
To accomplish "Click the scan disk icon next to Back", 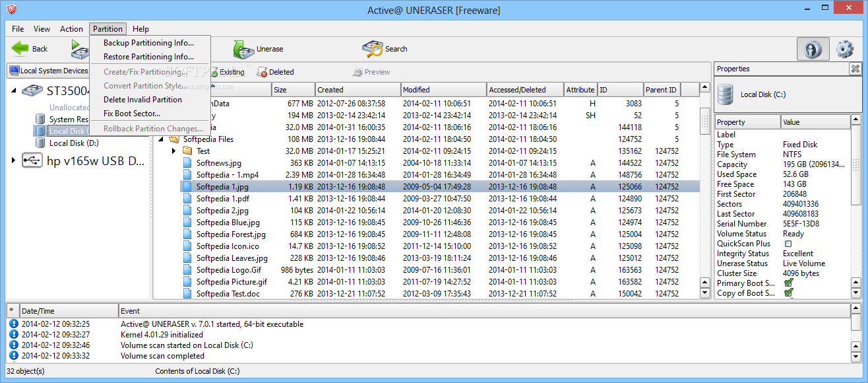I will coord(80,49).
